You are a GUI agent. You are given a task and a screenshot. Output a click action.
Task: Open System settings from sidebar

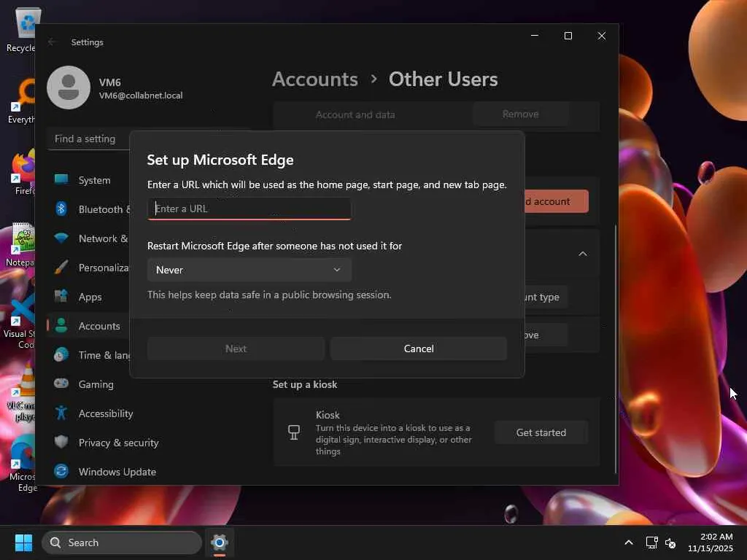tap(94, 181)
